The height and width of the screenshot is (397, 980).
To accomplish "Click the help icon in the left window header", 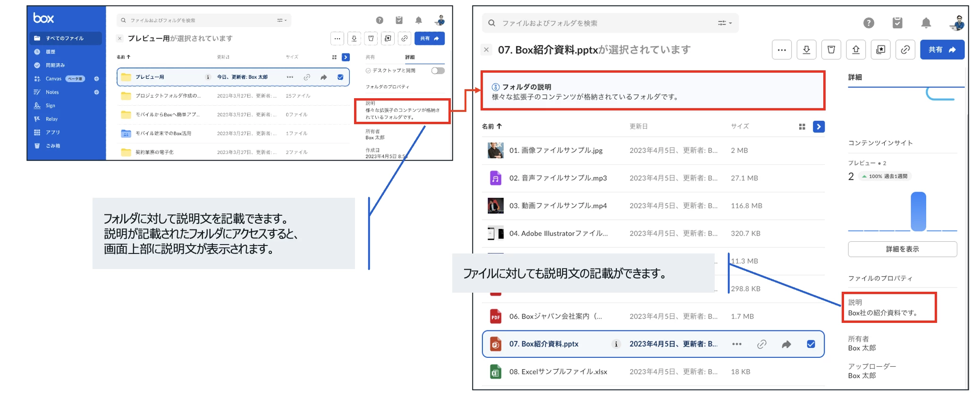I will 380,20.
